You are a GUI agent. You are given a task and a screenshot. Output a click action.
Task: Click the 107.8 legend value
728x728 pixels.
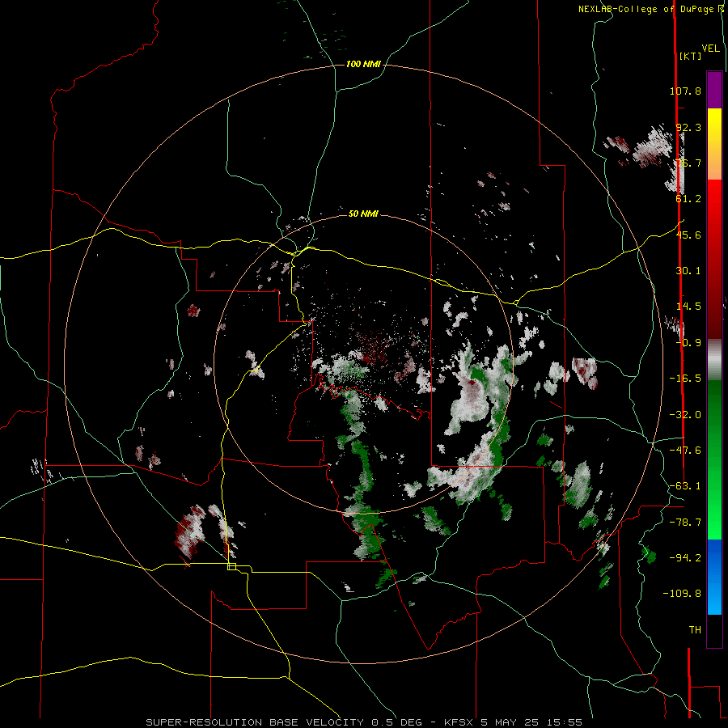coord(685,91)
